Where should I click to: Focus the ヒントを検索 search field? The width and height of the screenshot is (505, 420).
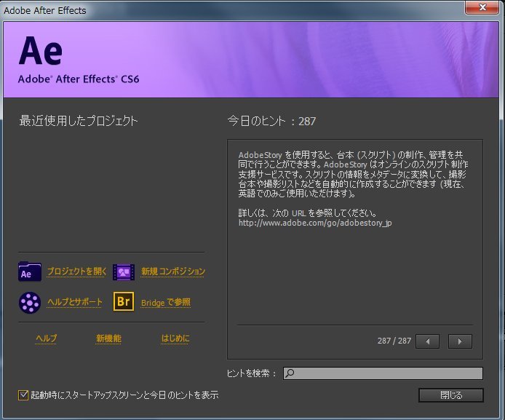click(x=383, y=373)
